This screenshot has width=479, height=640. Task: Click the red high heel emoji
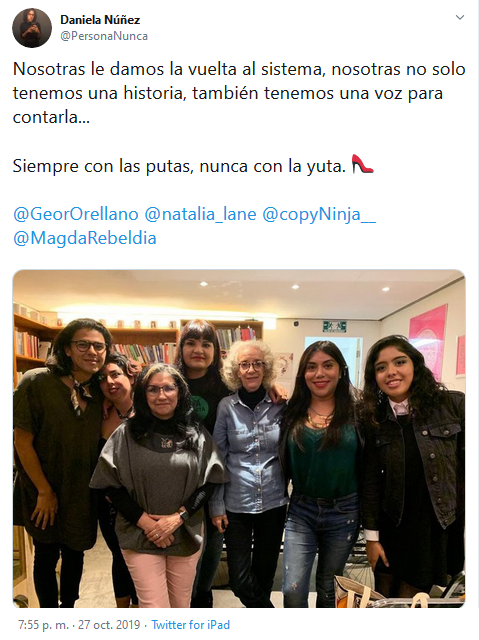pos(363,164)
